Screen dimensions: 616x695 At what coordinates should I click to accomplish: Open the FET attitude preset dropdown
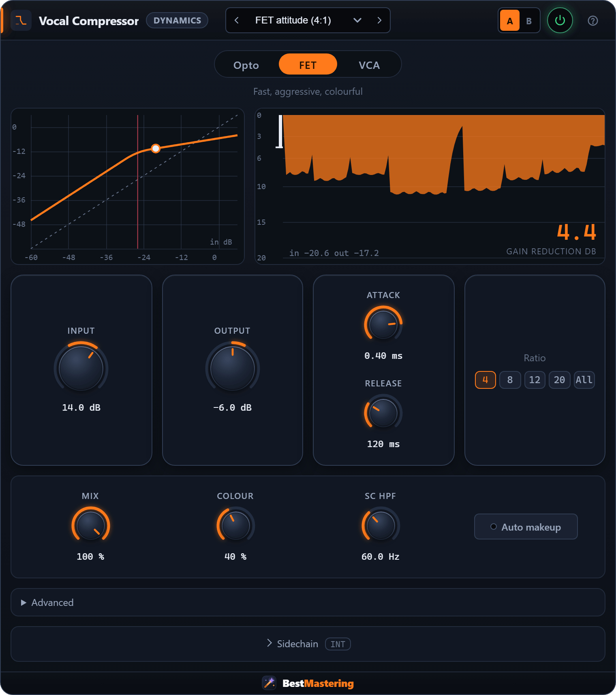pyautogui.click(x=308, y=20)
